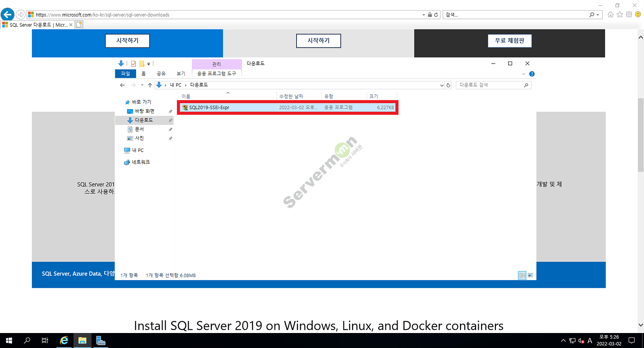The height and width of the screenshot is (348, 644).
Task: Open Task View on taskbar
Action: coord(45,341)
